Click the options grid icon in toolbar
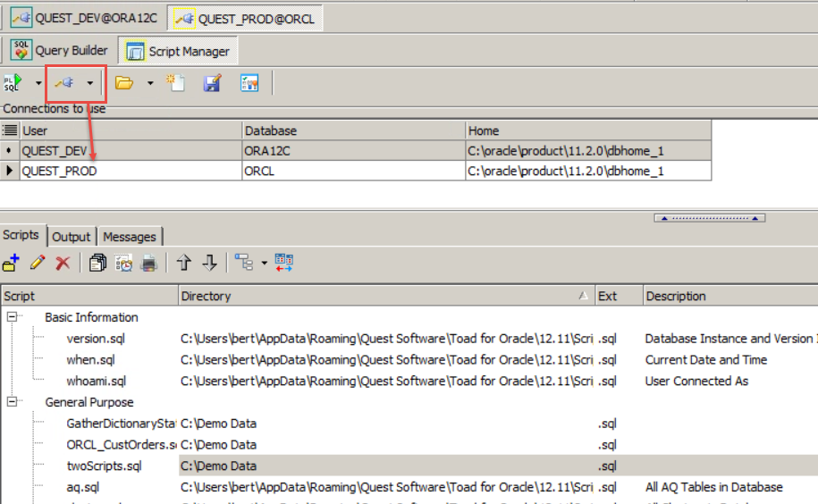Screen dimensions: 818x504 coord(249,83)
